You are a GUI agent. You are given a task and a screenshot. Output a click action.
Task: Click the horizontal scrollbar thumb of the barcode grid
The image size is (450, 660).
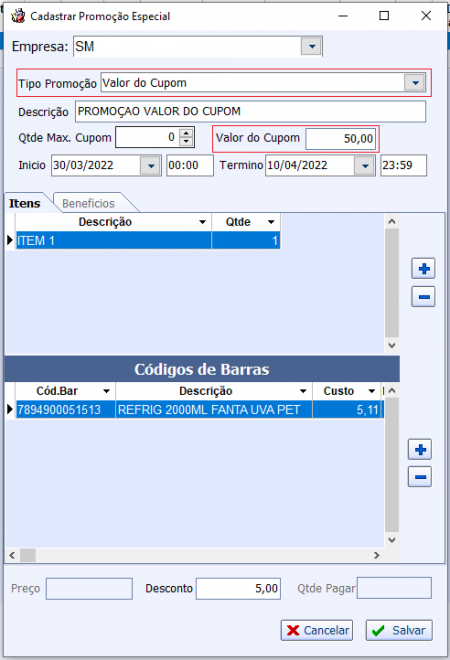(28, 555)
